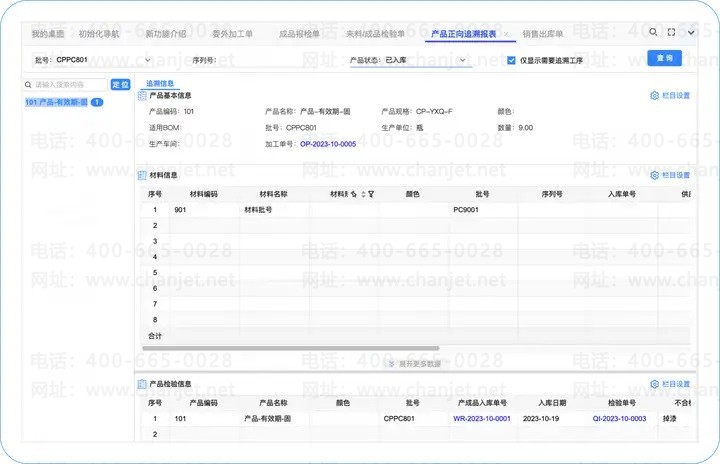This screenshot has height=464, width=720.
Task: Click 展开更多数据 expander
Action: point(415,363)
